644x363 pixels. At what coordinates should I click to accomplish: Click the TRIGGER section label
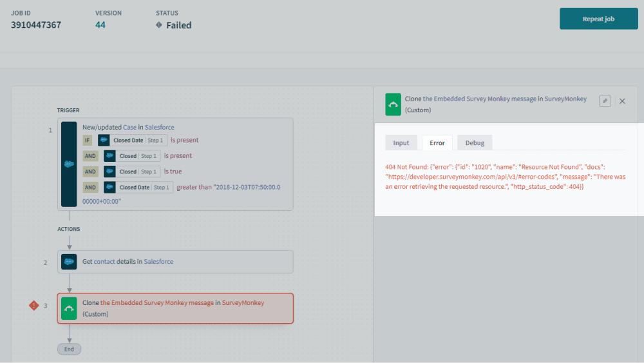[x=68, y=110]
